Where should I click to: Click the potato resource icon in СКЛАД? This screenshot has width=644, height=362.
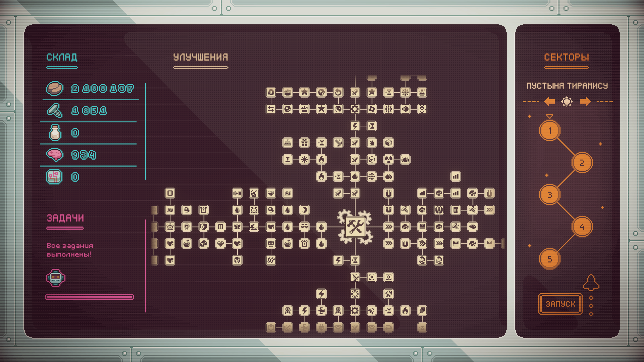(x=55, y=88)
